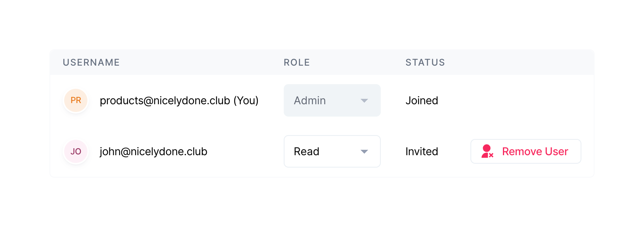Click the "Remove User" red text label
Image resolution: width=644 pixels, height=227 pixels.
(x=535, y=151)
